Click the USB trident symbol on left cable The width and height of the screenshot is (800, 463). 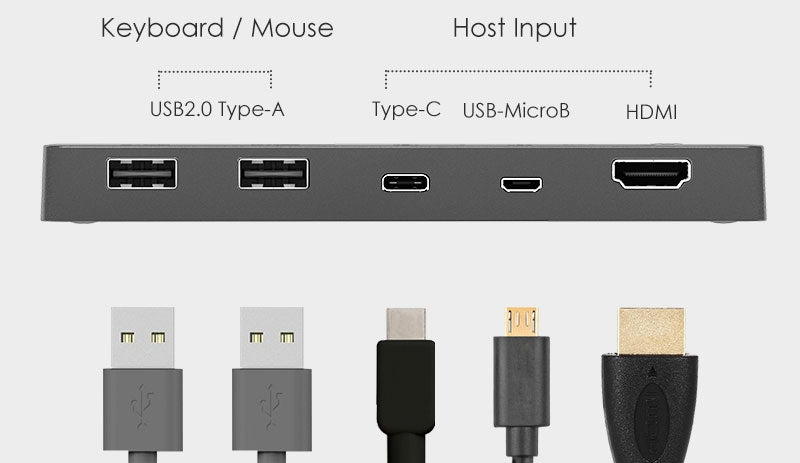click(142, 406)
